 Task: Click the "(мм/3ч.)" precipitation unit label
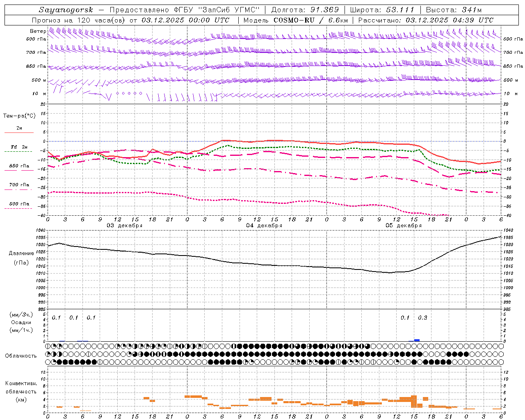click(21, 315)
